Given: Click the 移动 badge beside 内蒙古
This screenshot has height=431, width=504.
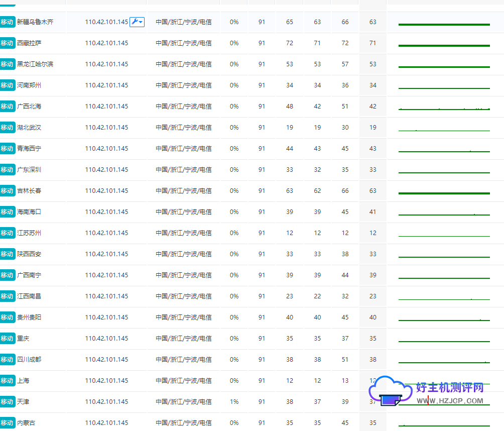Looking at the screenshot, I should pos(7,423).
